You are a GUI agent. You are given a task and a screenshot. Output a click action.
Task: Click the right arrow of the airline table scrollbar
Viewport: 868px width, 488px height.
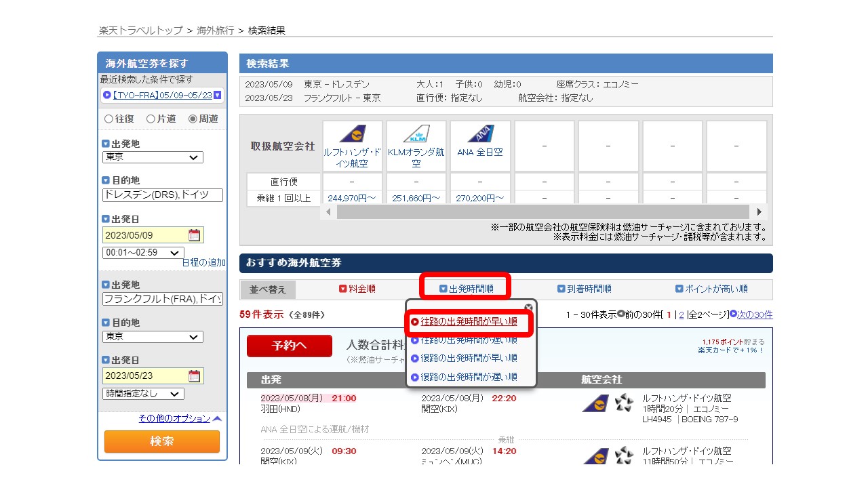pos(759,211)
